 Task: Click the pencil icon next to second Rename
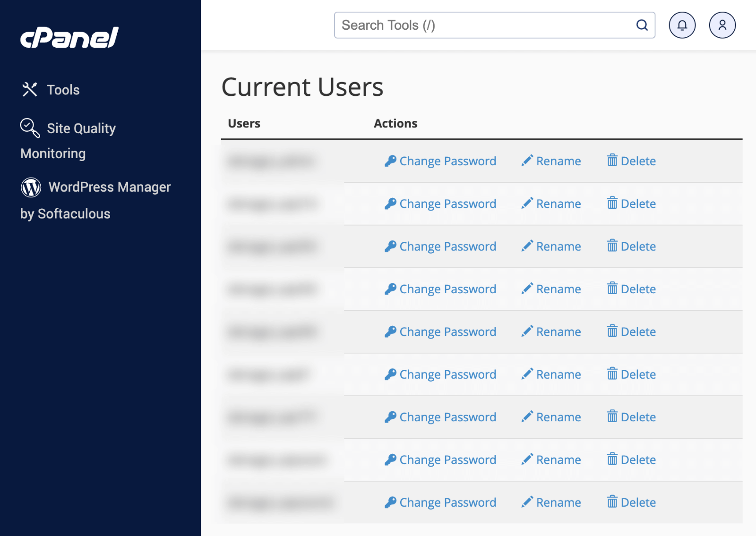tap(526, 203)
